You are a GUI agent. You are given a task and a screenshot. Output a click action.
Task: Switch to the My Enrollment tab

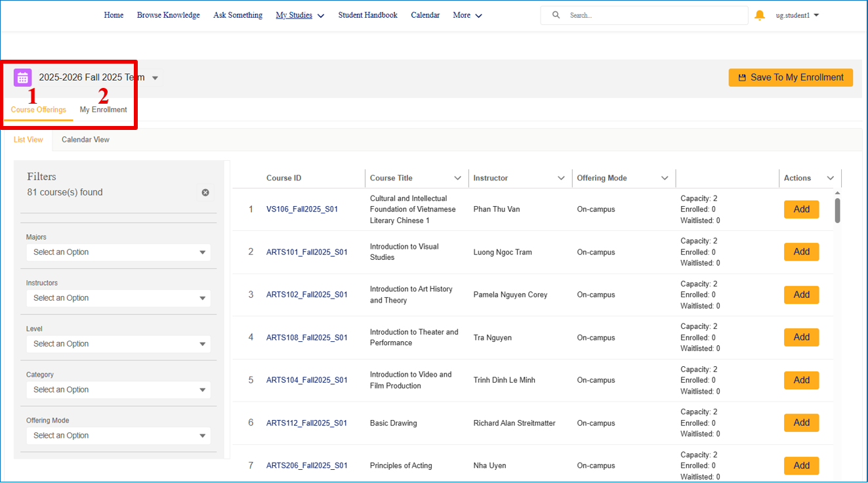click(x=104, y=110)
